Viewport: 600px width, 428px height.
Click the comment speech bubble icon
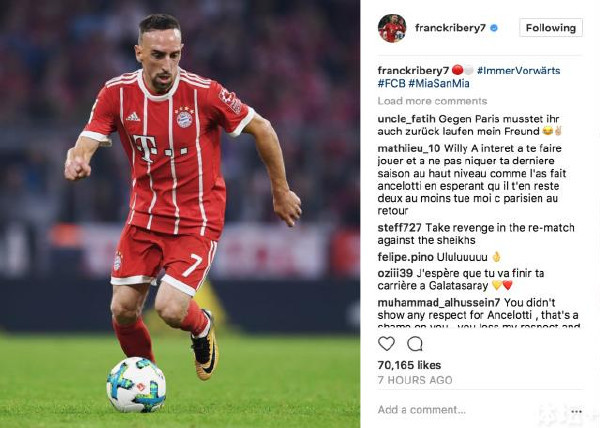point(414,343)
